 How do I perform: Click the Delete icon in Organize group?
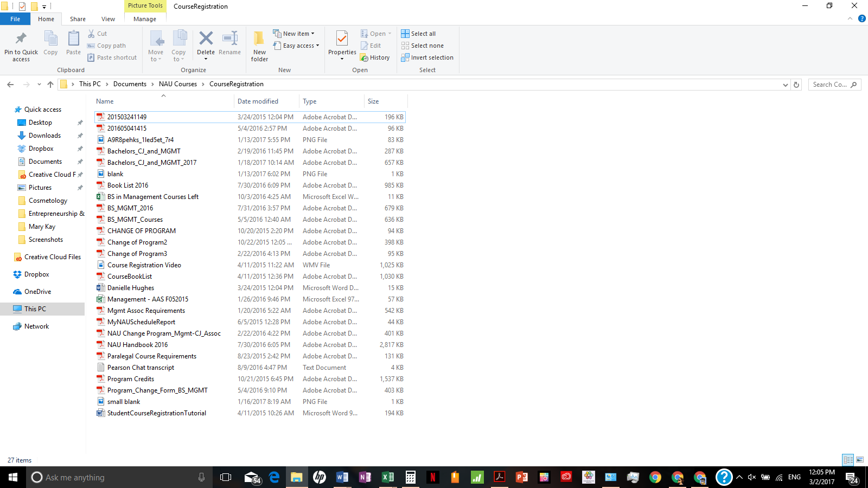tap(206, 41)
